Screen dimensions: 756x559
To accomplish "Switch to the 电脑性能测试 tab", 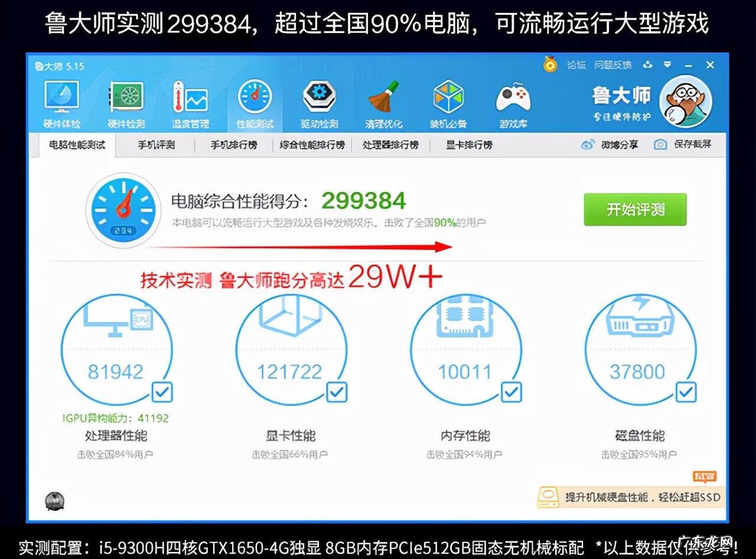I will pyautogui.click(x=77, y=145).
